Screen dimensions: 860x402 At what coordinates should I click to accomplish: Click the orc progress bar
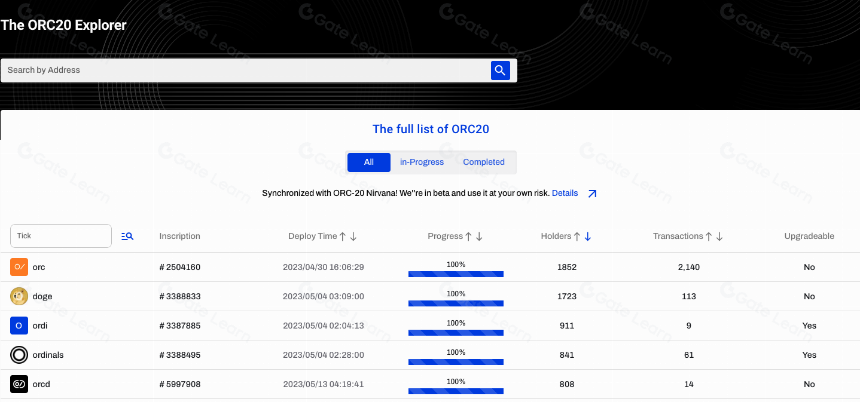(x=456, y=274)
